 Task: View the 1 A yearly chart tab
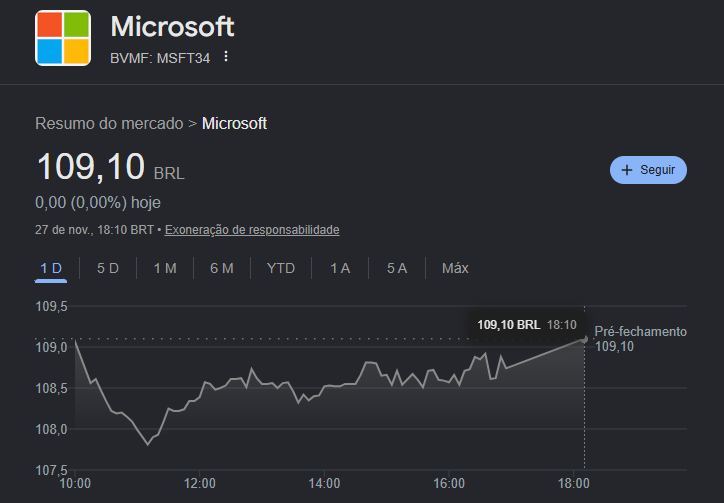[340, 268]
